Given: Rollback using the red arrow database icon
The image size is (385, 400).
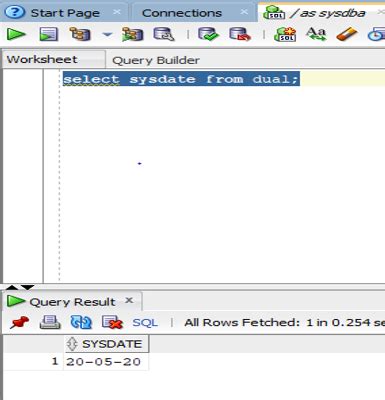Looking at the screenshot, I should coord(240,34).
